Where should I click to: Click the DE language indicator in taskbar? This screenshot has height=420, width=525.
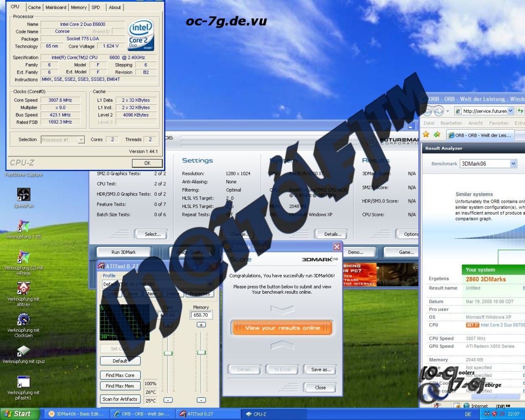coord(468,414)
